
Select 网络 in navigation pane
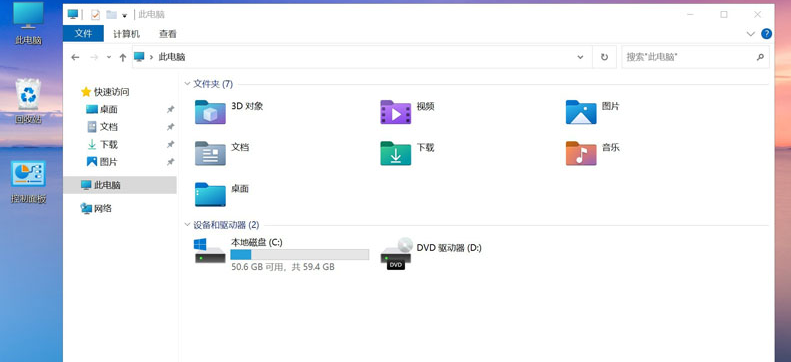tap(96, 208)
